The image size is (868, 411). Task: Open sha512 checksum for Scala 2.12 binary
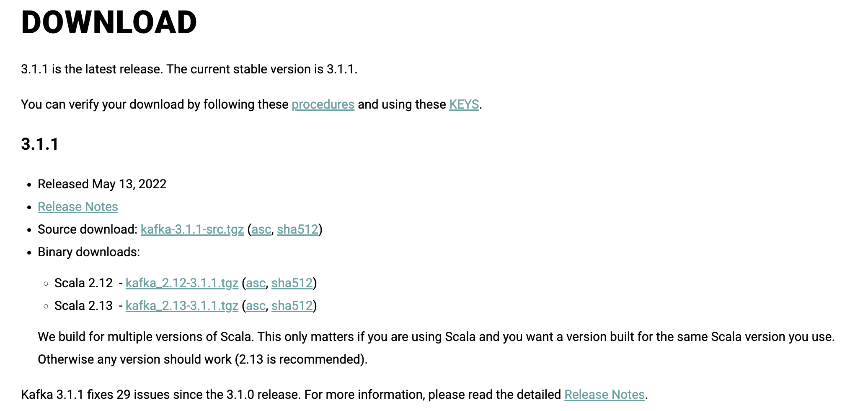[292, 283]
